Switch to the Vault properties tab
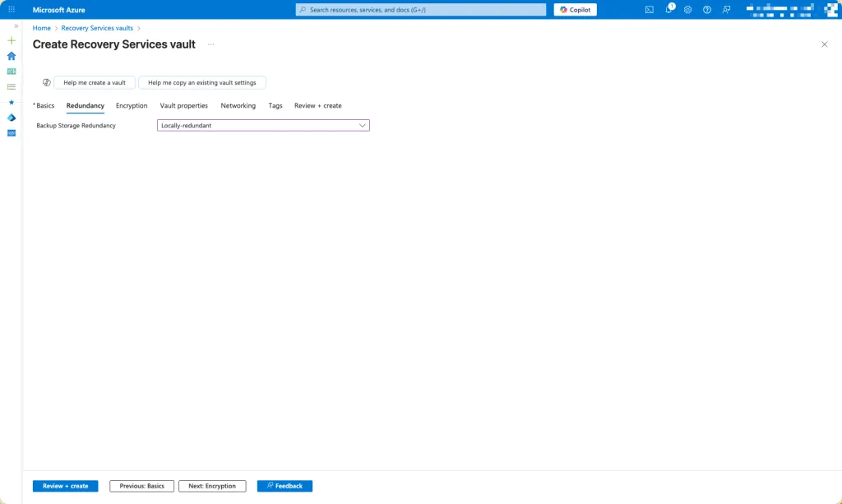The width and height of the screenshot is (842, 504). click(183, 106)
